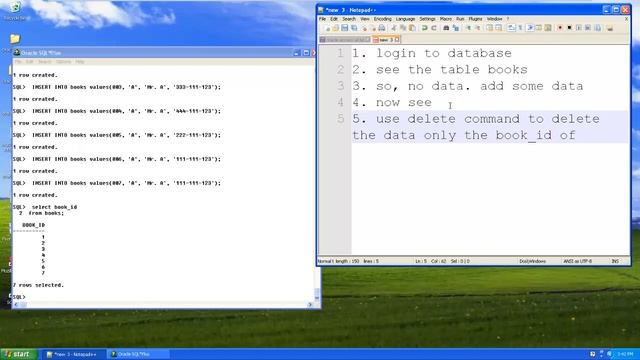The image size is (640, 360).
Task: Switch to the inactive first document tab
Action: [x=345, y=40]
